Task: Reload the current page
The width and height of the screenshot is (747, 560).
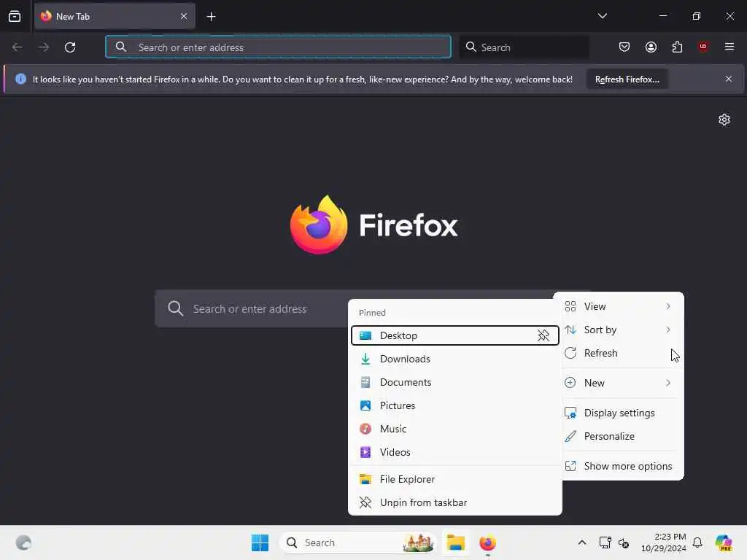Action: [70, 47]
